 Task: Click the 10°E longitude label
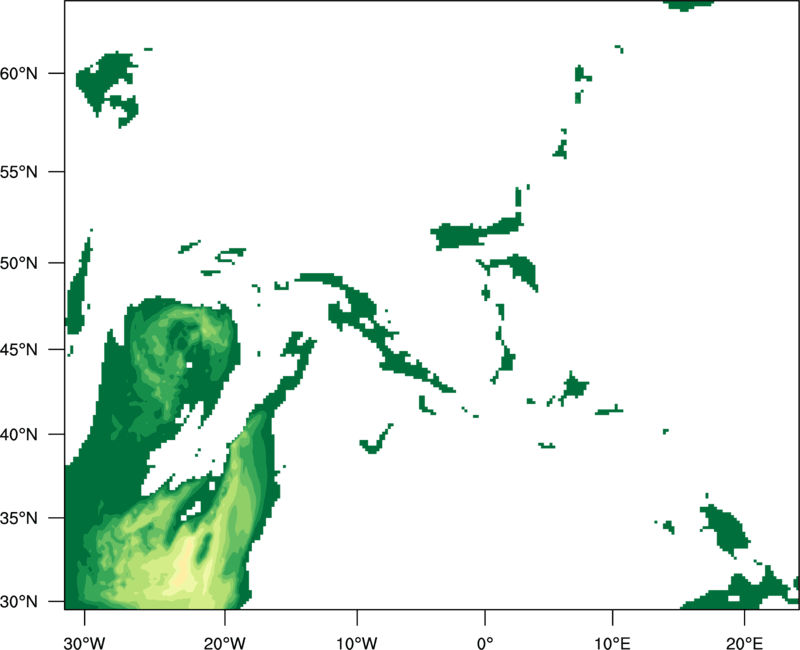click(612, 643)
